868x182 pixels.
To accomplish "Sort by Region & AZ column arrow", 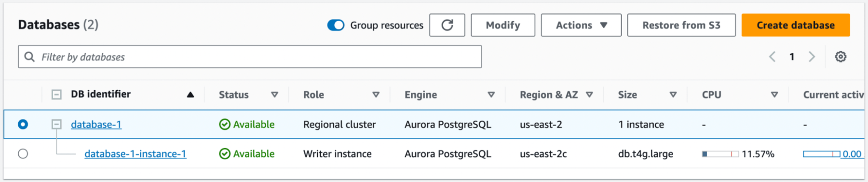I will click(589, 95).
